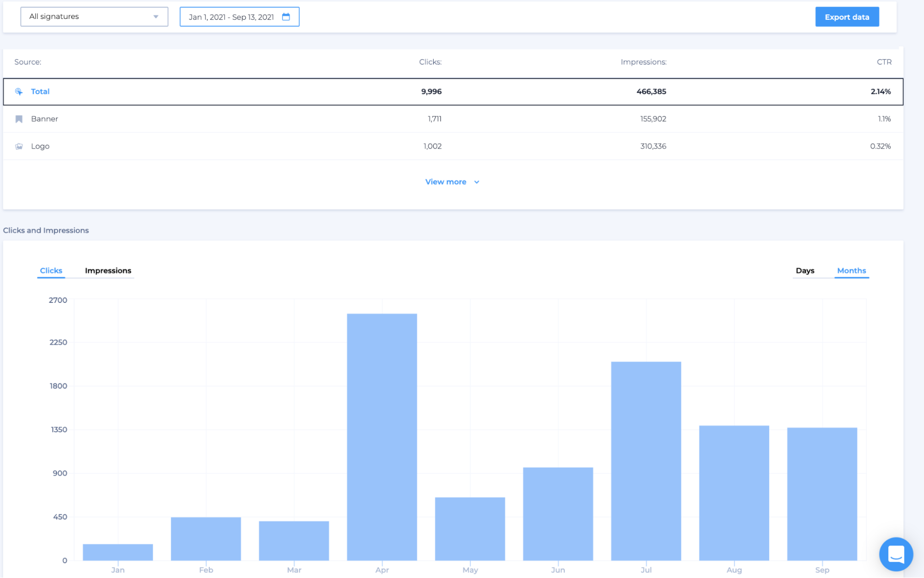Click the dropdown arrow in All signatures
The width and height of the screenshot is (924, 578).
156,17
